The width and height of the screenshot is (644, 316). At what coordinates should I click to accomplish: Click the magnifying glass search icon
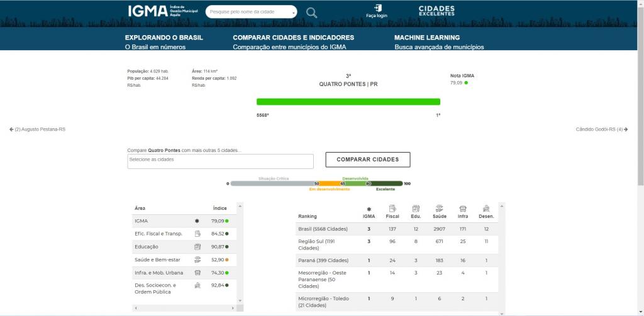pyautogui.click(x=312, y=13)
